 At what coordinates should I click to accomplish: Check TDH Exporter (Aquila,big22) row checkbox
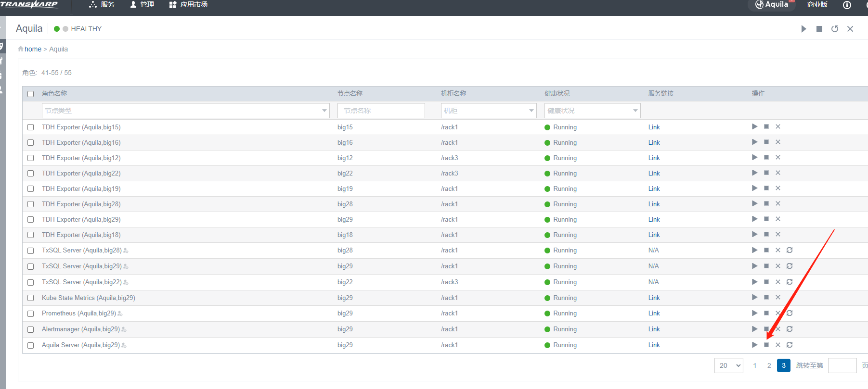(x=31, y=174)
